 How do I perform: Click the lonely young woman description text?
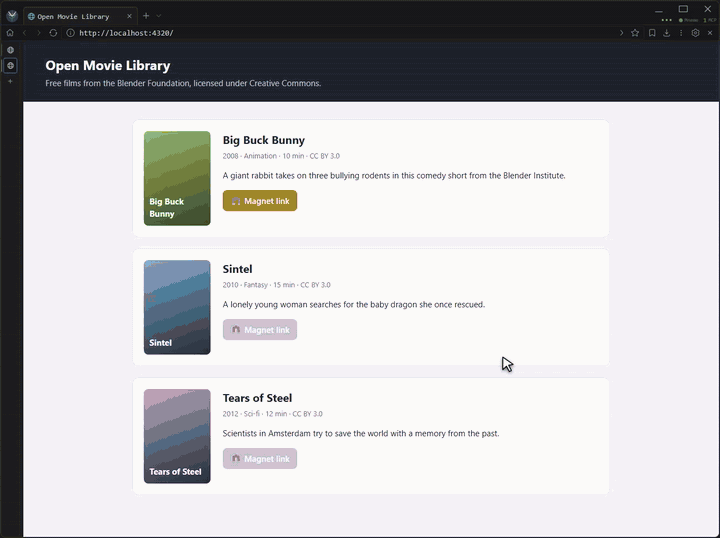pyautogui.click(x=354, y=304)
